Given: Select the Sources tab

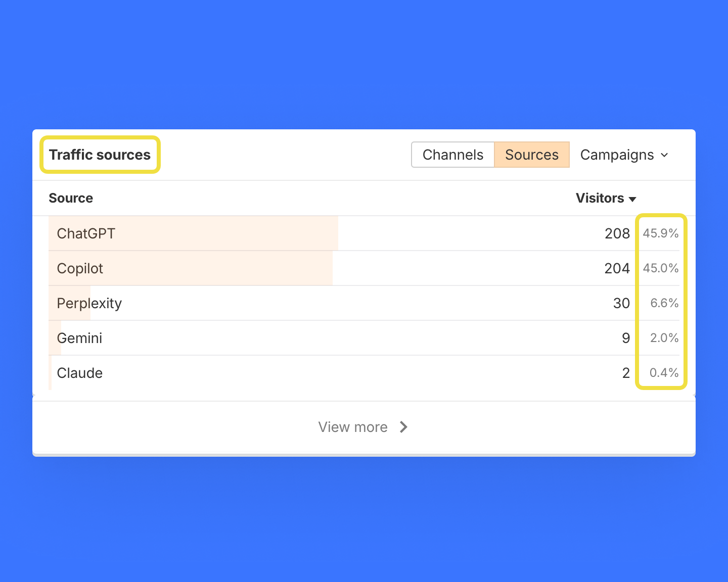Looking at the screenshot, I should 531,155.
